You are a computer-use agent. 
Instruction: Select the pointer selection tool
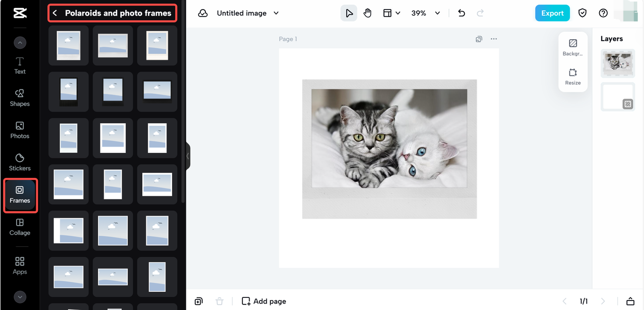point(349,13)
